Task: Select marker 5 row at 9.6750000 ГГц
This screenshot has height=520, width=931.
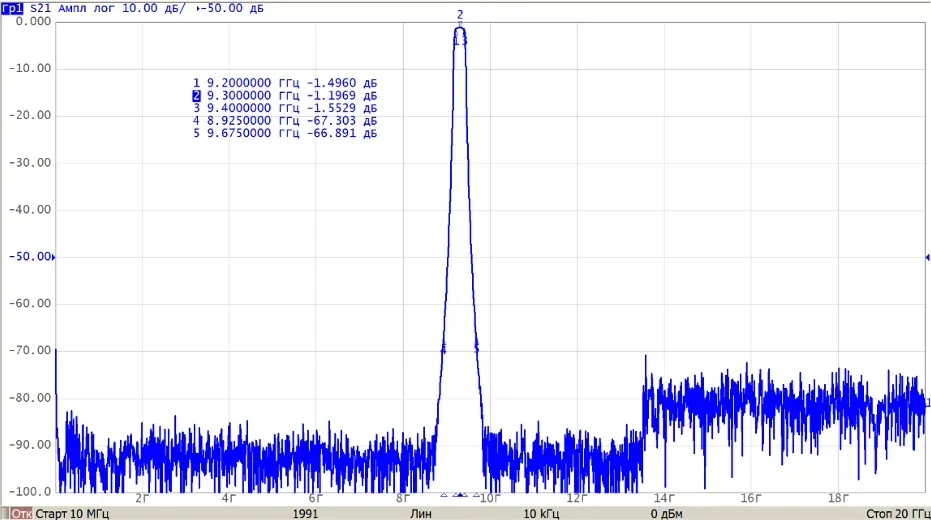Action: 285,133
